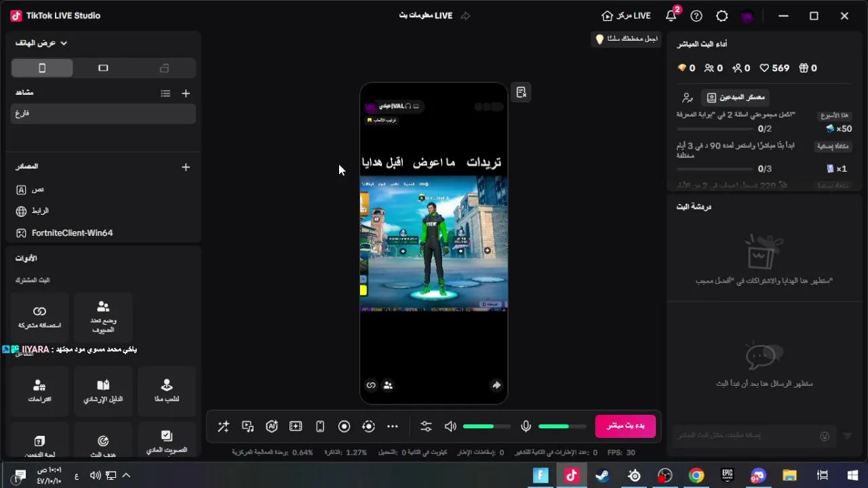Add a new scene with plus icon
The image size is (868, 488).
pyautogui.click(x=186, y=94)
